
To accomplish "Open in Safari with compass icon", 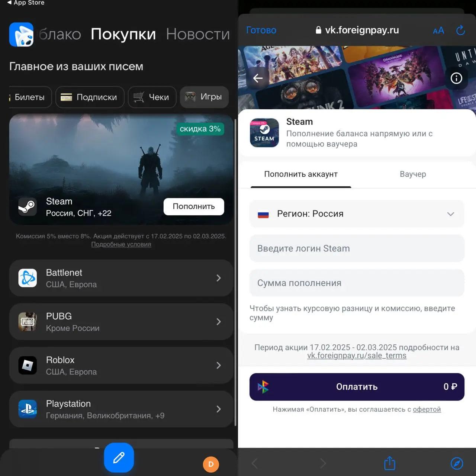I will 457,463.
